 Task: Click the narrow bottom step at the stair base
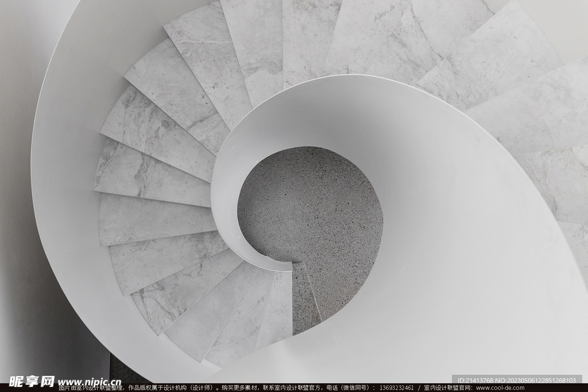pyautogui.click(x=304, y=298)
